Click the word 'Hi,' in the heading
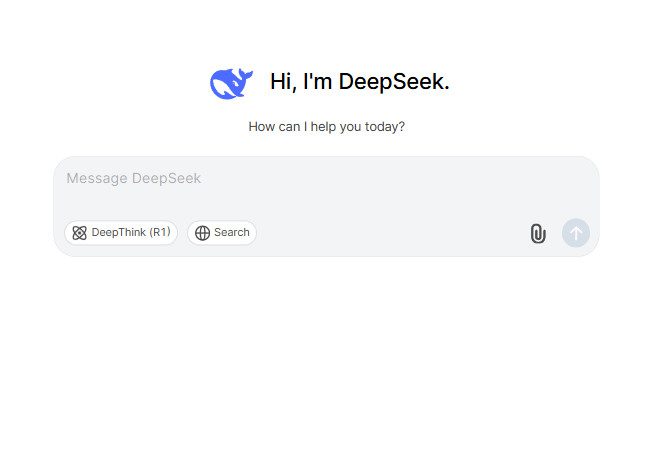 283,81
